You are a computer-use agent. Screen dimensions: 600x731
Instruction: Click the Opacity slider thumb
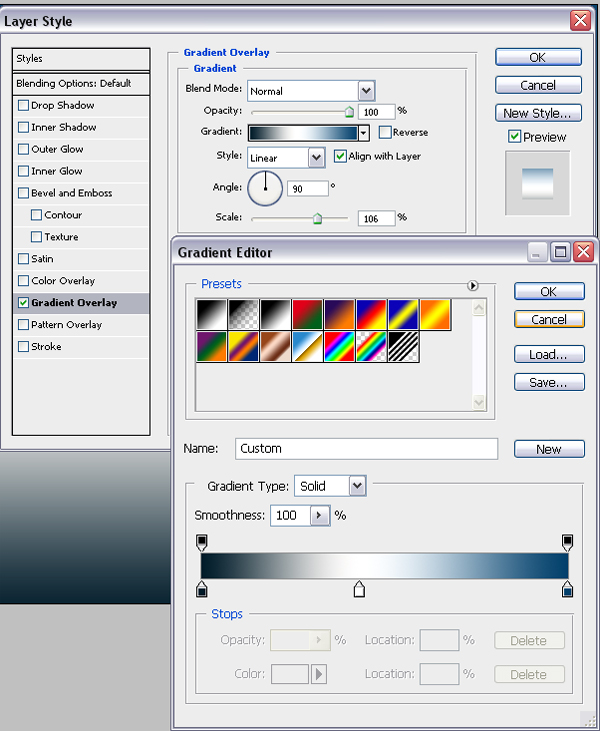[349, 112]
